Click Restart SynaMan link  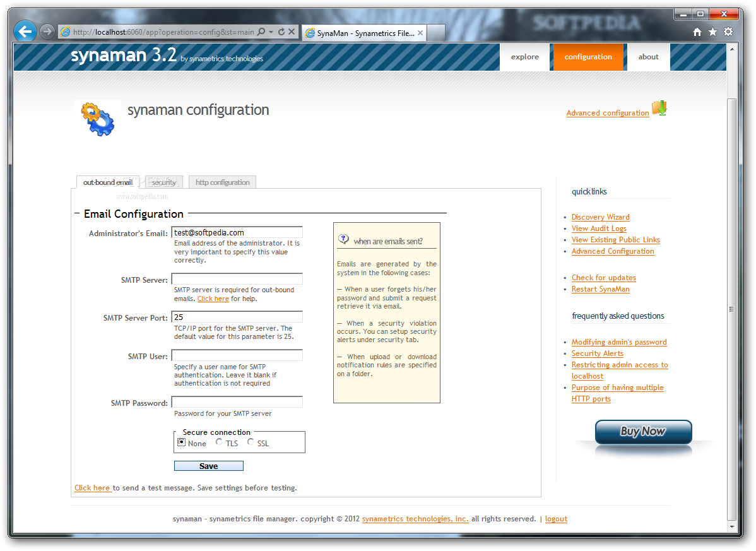[x=600, y=289]
